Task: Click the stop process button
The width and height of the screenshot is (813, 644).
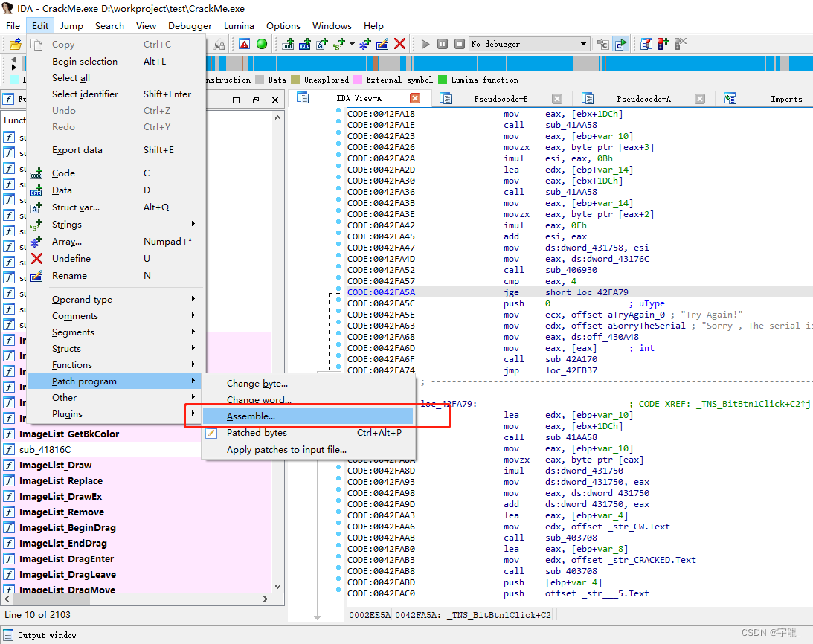Action: (460, 44)
